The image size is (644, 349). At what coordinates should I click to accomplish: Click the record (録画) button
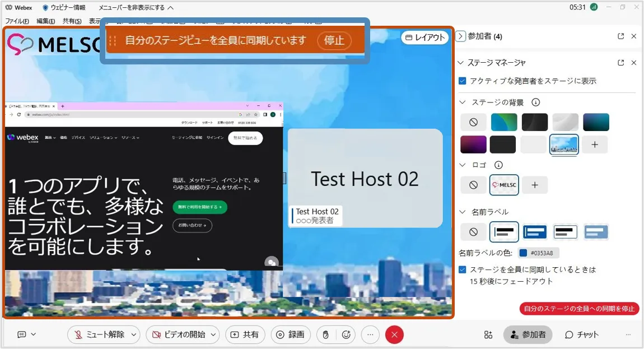point(290,334)
